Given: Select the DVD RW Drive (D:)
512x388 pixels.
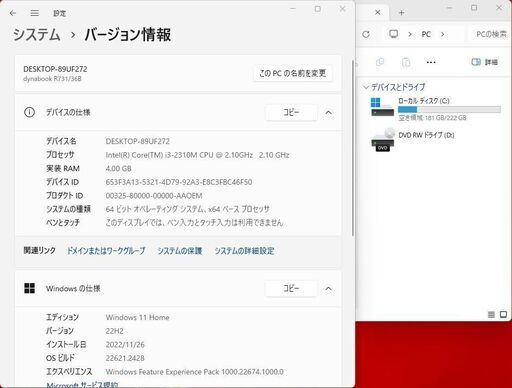Looking at the screenshot, I should point(413,139).
